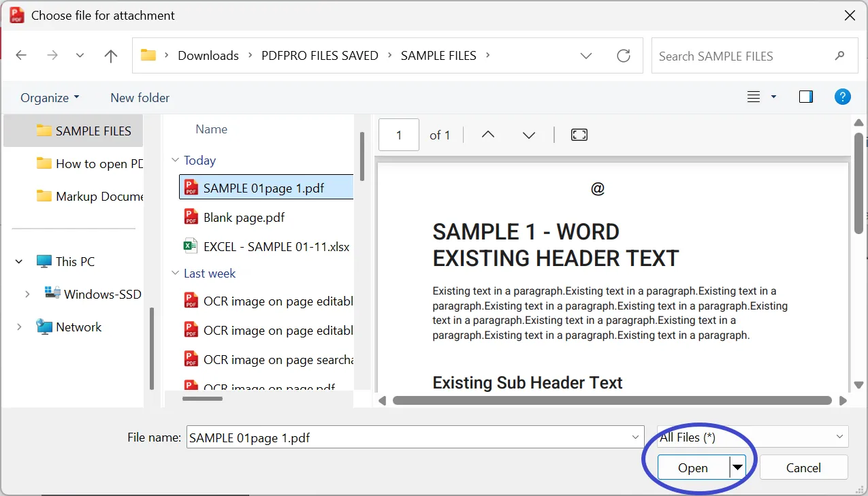Image resolution: width=868 pixels, height=496 pixels.
Task: Select PDFPRO FILES SAVED in the path
Action: (x=320, y=56)
